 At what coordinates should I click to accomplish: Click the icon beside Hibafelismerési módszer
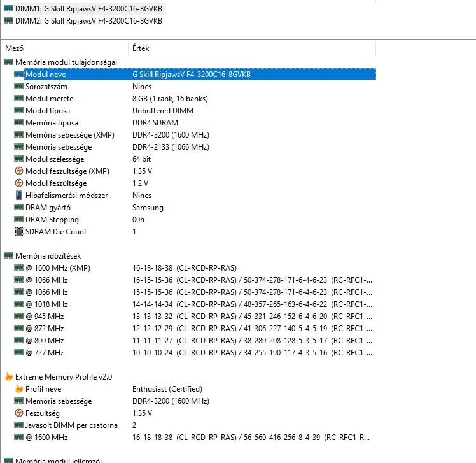[19, 195]
